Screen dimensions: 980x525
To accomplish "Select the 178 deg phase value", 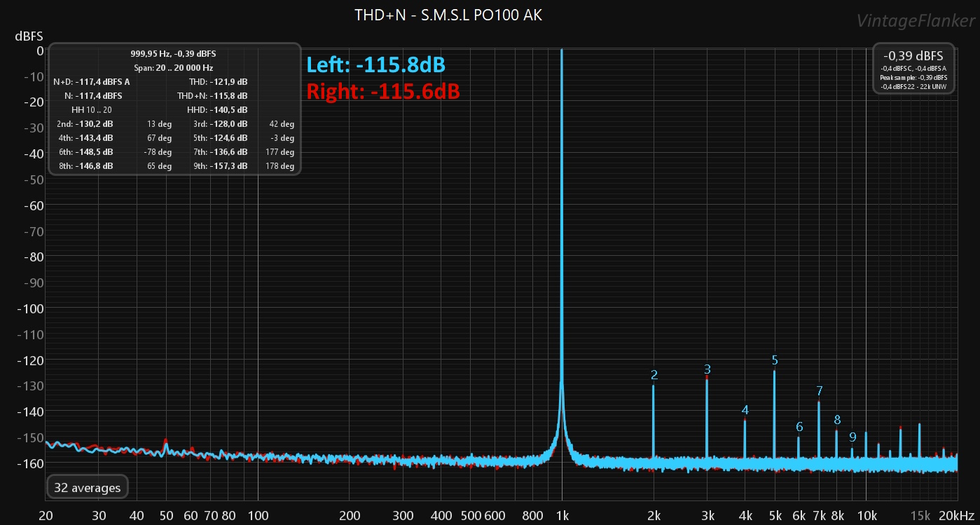I will [x=279, y=166].
